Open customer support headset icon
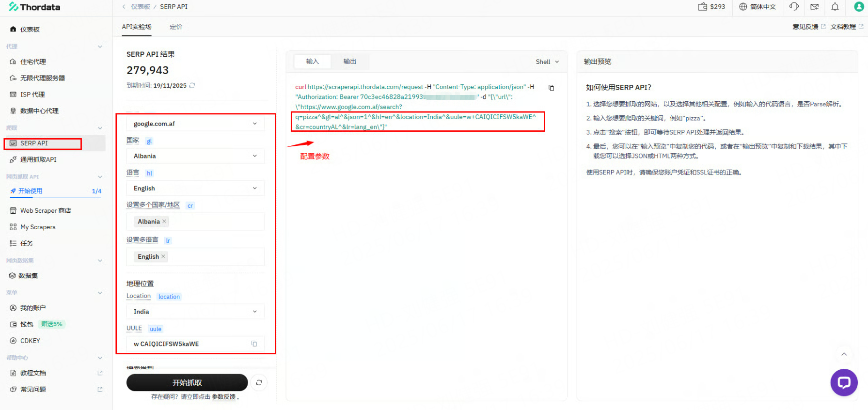The height and width of the screenshot is (410, 868). (794, 7)
